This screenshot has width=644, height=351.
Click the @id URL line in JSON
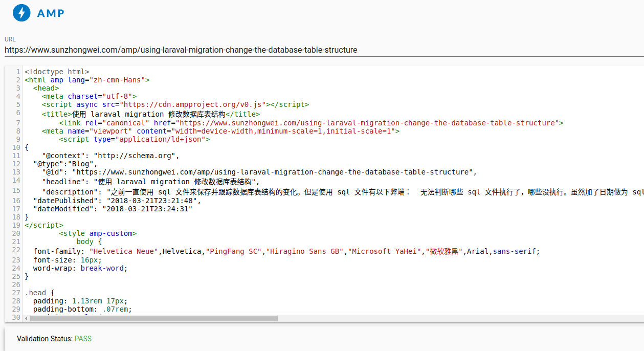click(x=259, y=172)
